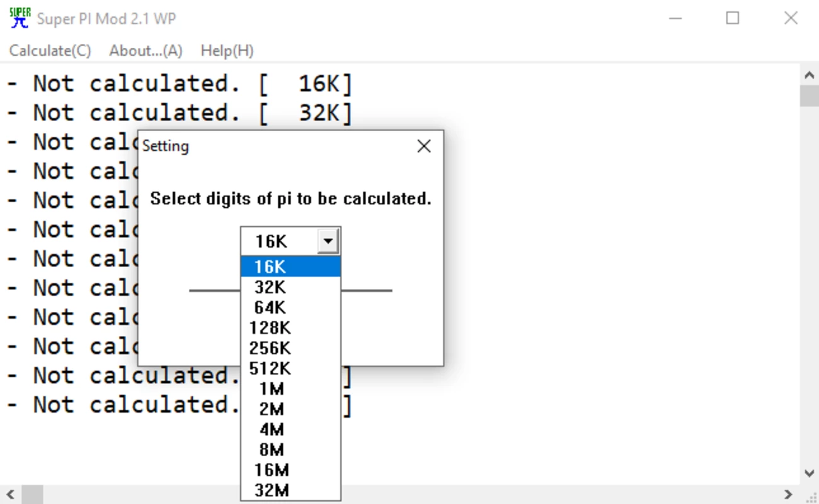Click the vertical scrollbar thumb

coord(810,96)
